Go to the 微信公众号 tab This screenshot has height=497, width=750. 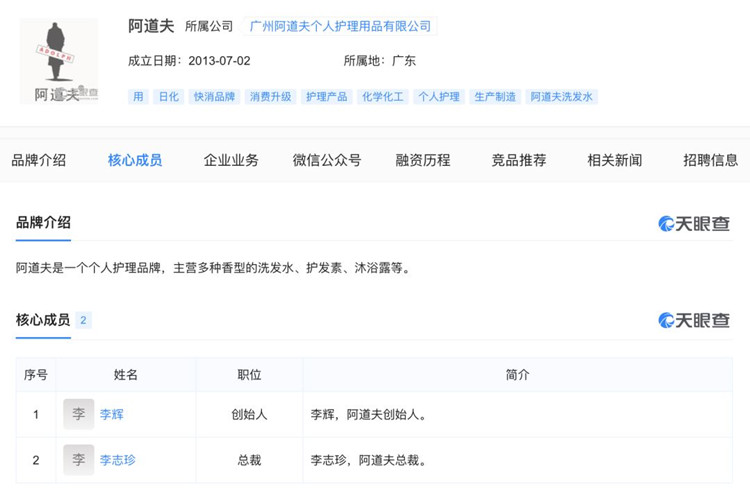(x=327, y=160)
